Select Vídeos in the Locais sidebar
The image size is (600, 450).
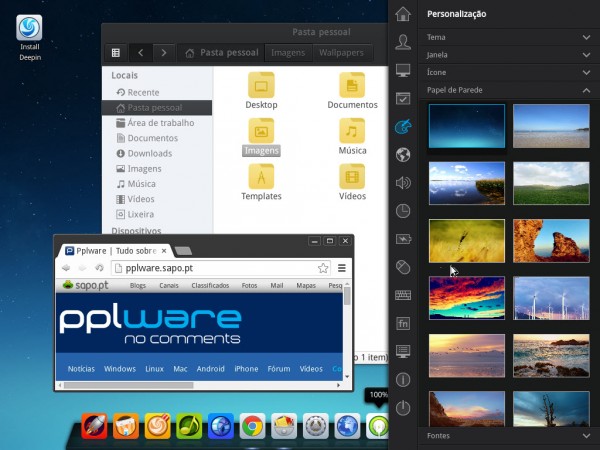(x=157, y=199)
